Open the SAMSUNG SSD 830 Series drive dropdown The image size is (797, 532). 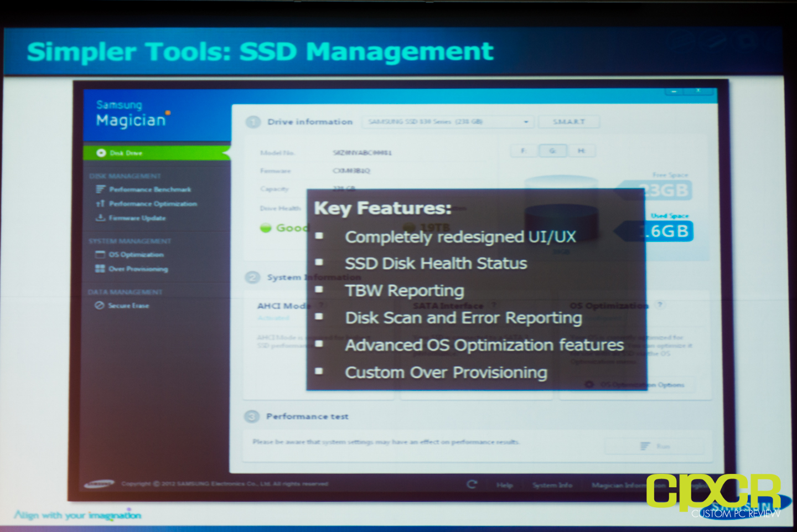click(448, 122)
